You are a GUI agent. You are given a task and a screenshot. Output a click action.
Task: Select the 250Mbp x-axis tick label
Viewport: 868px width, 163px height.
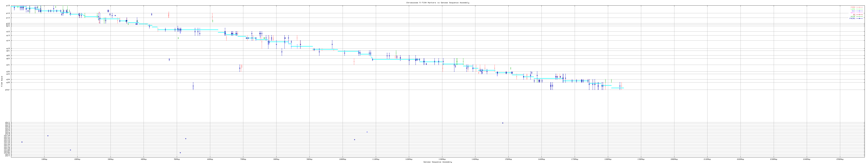coord(840,159)
